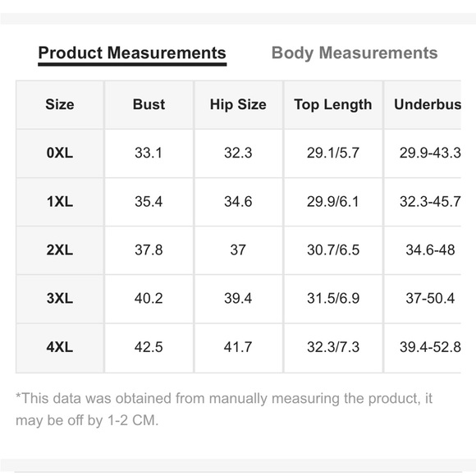Click the Size column header

click(x=60, y=105)
